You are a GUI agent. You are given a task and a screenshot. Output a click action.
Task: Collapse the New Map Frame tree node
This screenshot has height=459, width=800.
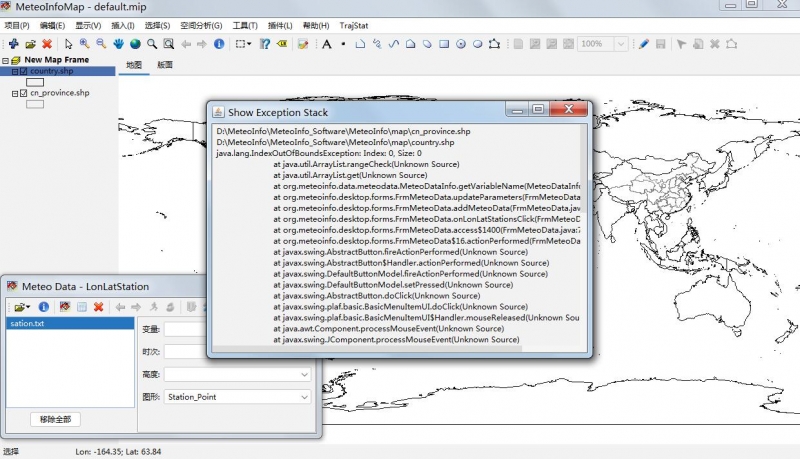5,60
